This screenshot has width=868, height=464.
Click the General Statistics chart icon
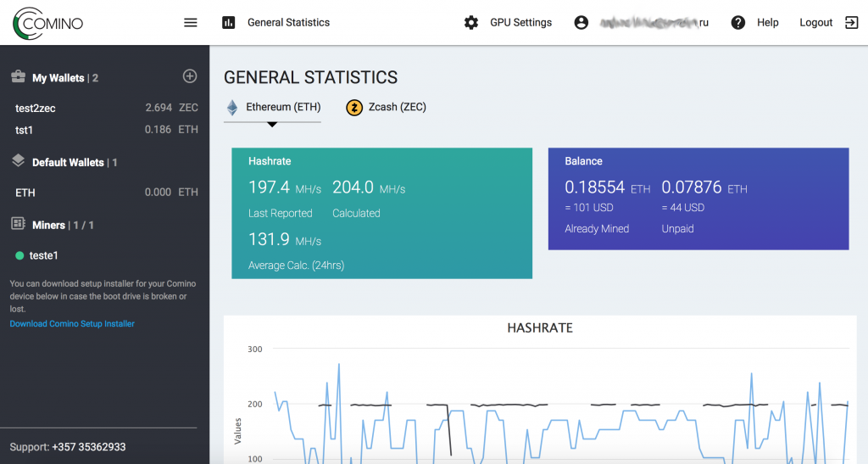[228, 23]
